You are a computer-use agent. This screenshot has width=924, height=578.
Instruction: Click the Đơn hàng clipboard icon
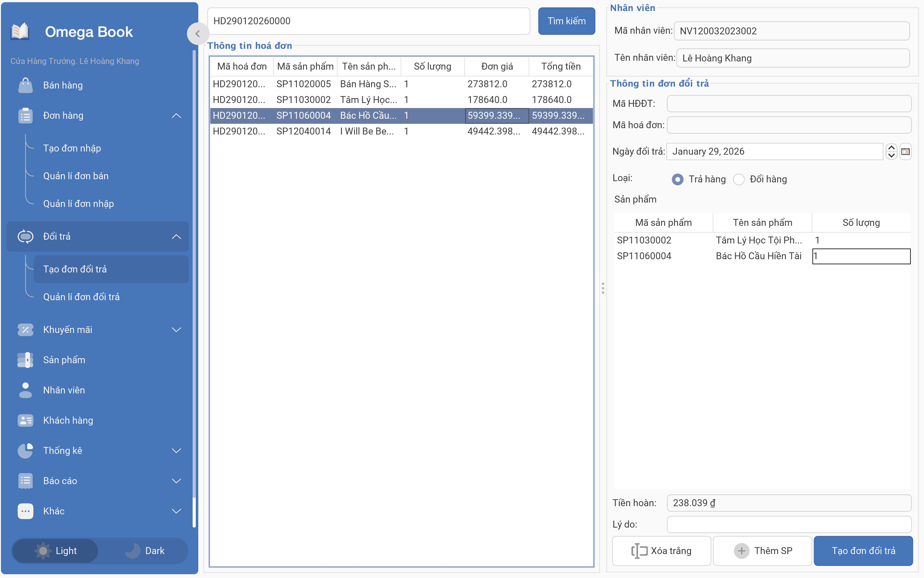point(25,116)
